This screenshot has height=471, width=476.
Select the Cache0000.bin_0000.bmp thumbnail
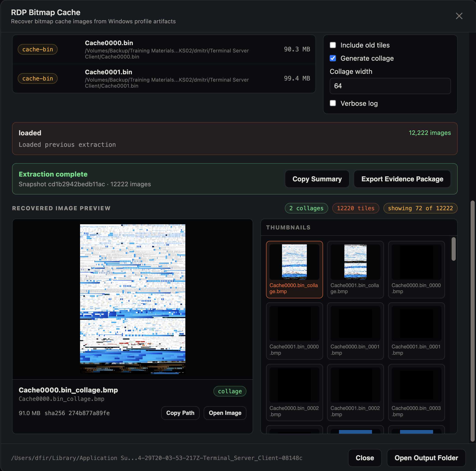click(x=416, y=270)
